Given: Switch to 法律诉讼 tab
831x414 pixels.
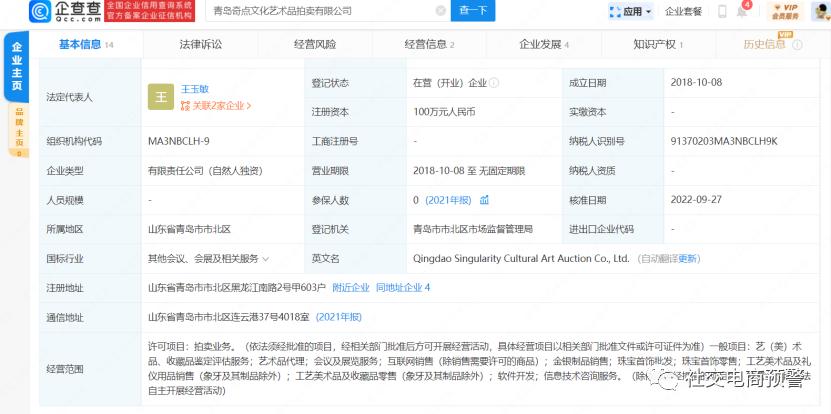Looking at the screenshot, I should click(x=201, y=45).
